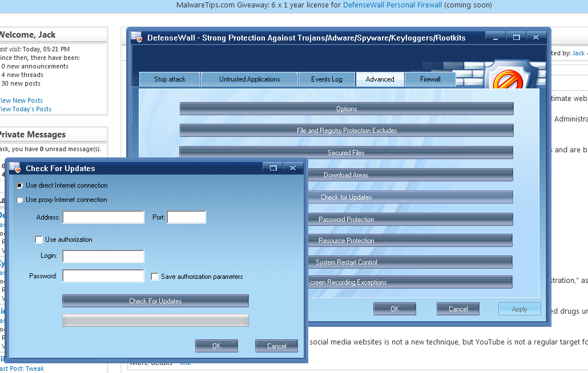Enable the Use authorization checkbox
588x373 pixels.
pyautogui.click(x=39, y=240)
